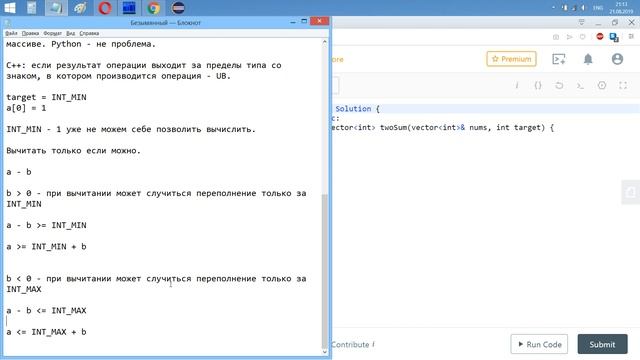The height and width of the screenshot is (360, 640).
Task: Open the notifications bell
Action: [588, 59]
